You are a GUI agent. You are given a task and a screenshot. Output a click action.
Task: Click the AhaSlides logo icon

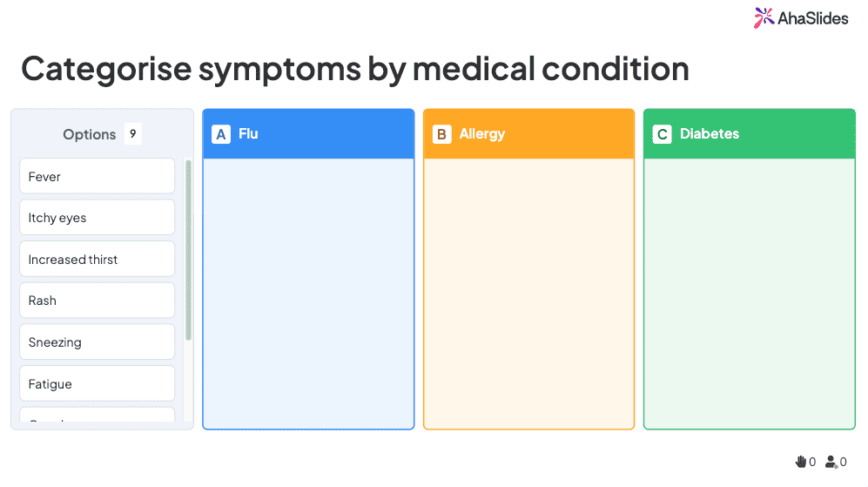coord(764,17)
